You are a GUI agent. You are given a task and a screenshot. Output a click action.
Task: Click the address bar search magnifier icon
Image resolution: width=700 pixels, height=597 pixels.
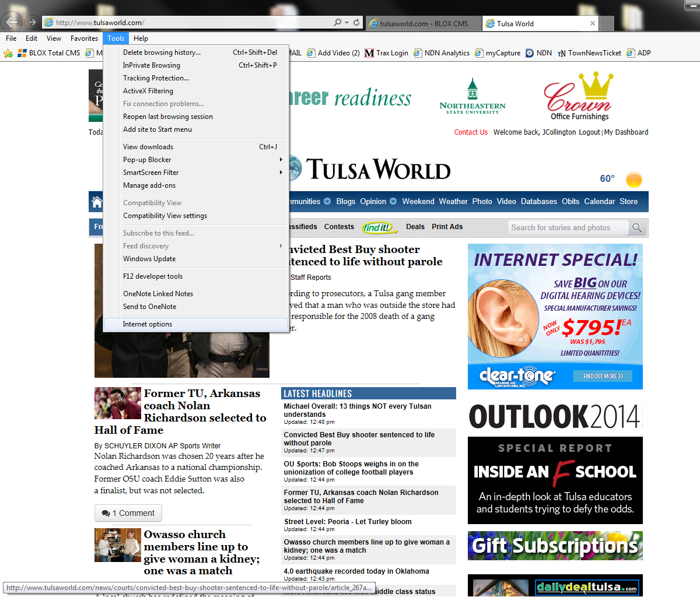point(337,23)
